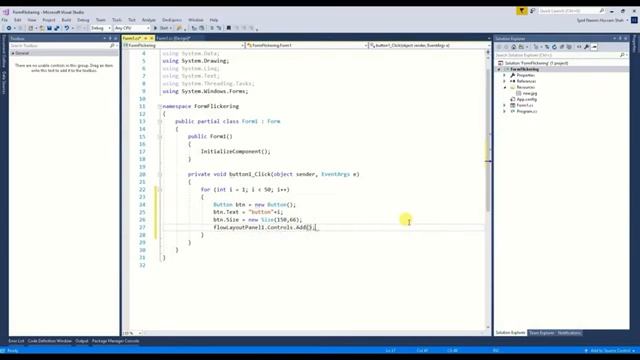Open the Error List tab
Image resolution: width=640 pixels, height=360 pixels.
coord(16,341)
